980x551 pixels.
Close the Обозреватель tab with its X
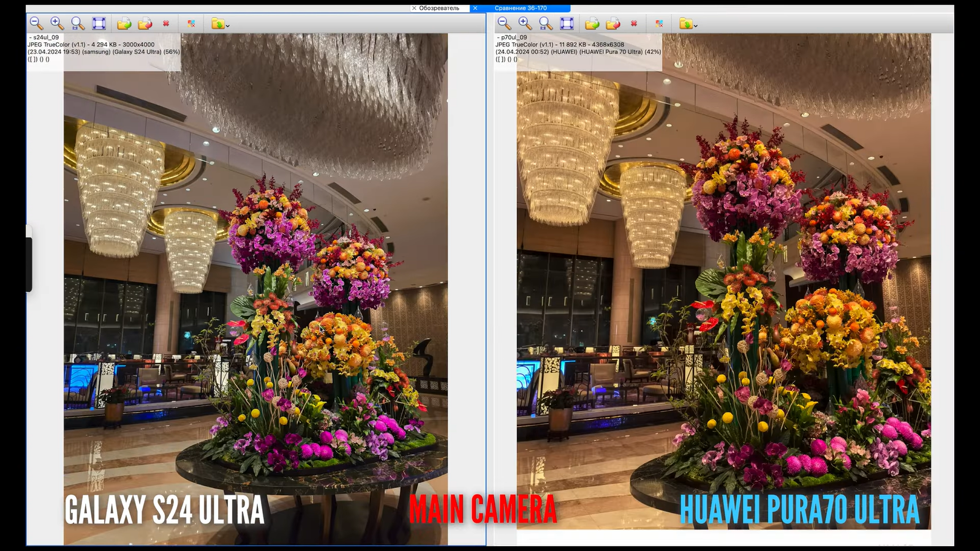414,8
